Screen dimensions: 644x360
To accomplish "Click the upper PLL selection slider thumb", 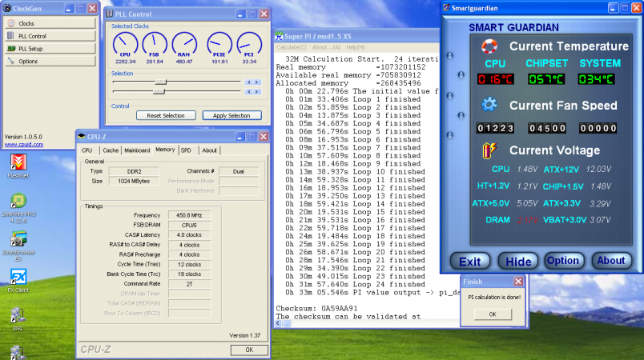I will click(160, 82).
